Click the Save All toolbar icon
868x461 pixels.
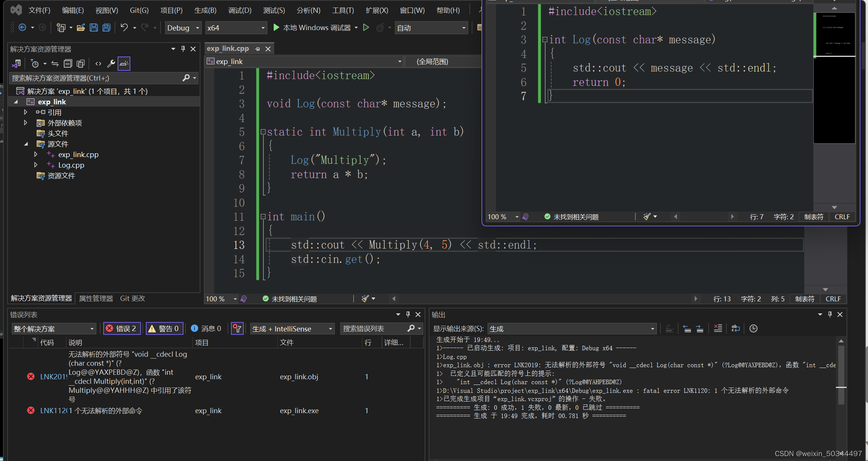107,27
